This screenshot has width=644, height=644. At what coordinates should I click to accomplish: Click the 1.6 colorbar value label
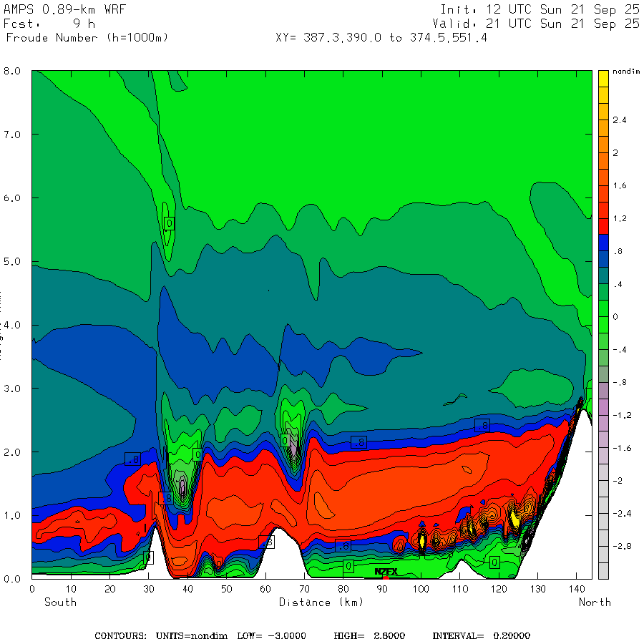coord(620,185)
